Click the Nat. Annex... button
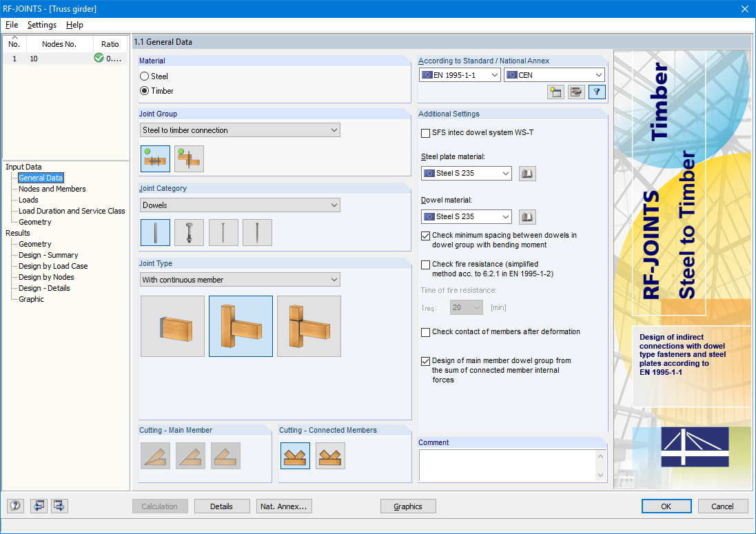Viewport: 756px width, 534px height. point(284,506)
